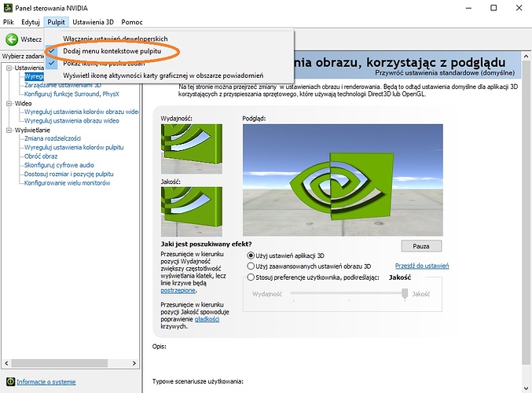Click Przywróć ustawienia standardowe (domyślne)
532x393 pixels.
tap(445, 73)
